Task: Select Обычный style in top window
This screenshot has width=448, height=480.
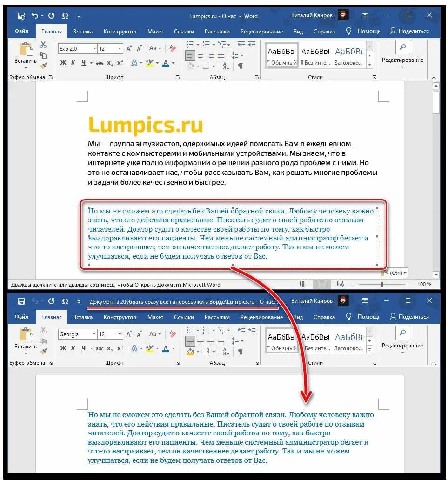Action: coord(282,55)
